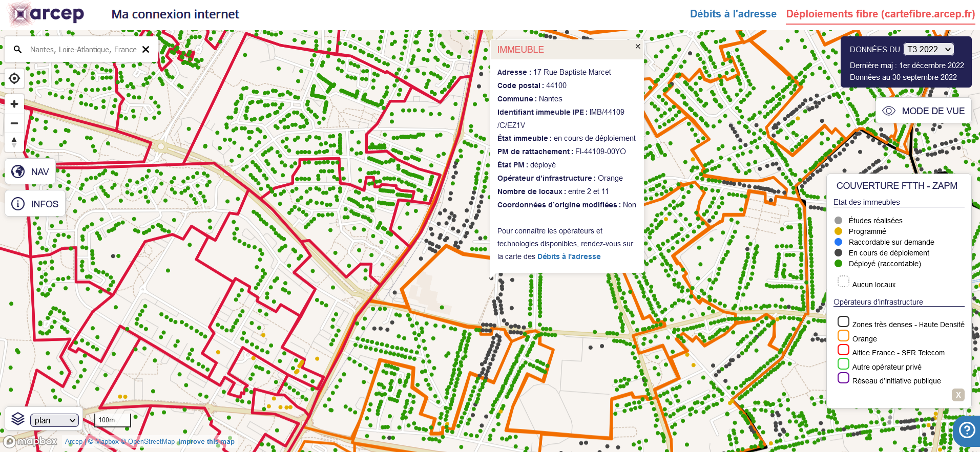This screenshot has height=452, width=980.
Task: Enable Réseau d'initiative publique checkbox
Action: point(843,378)
